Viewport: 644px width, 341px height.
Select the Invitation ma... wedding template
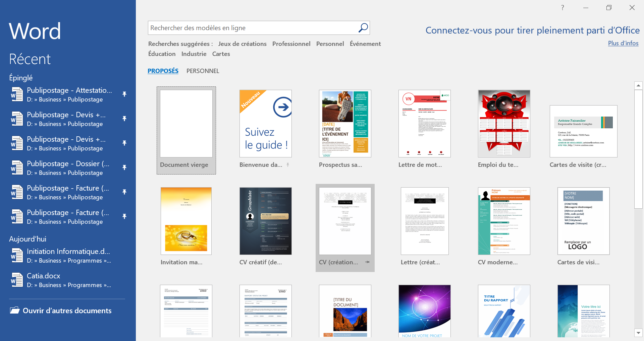(186, 221)
